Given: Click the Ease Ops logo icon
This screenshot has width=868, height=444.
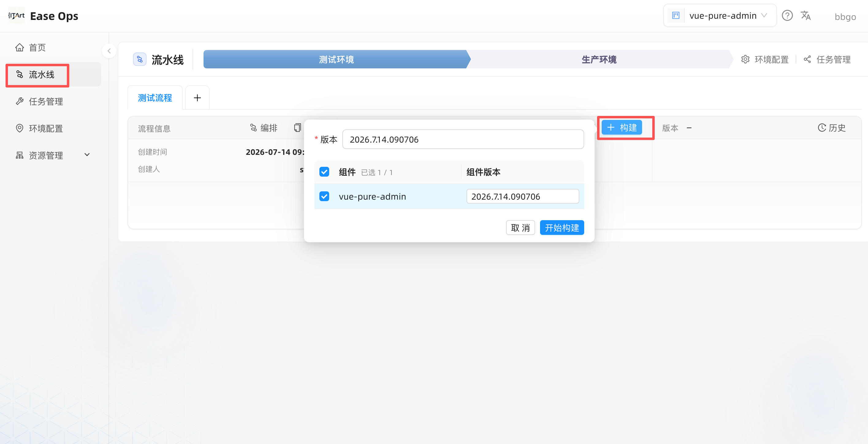Looking at the screenshot, I should pyautogui.click(x=16, y=16).
